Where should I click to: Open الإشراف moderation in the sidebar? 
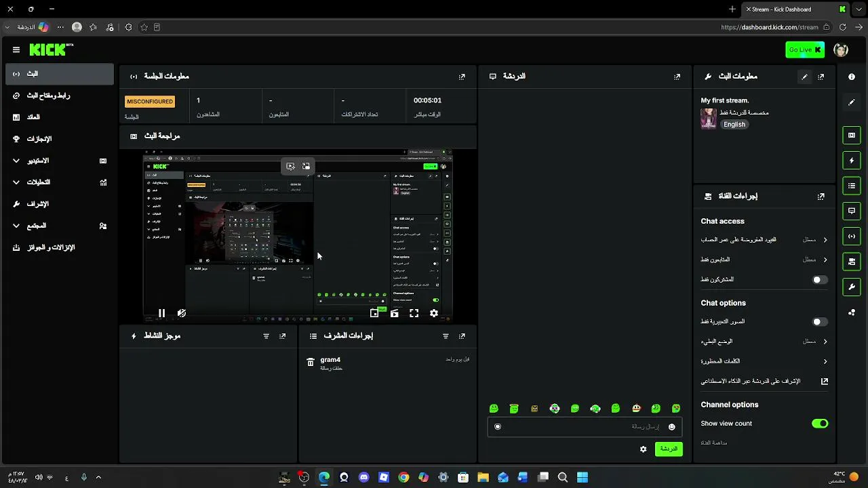tap(60, 204)
